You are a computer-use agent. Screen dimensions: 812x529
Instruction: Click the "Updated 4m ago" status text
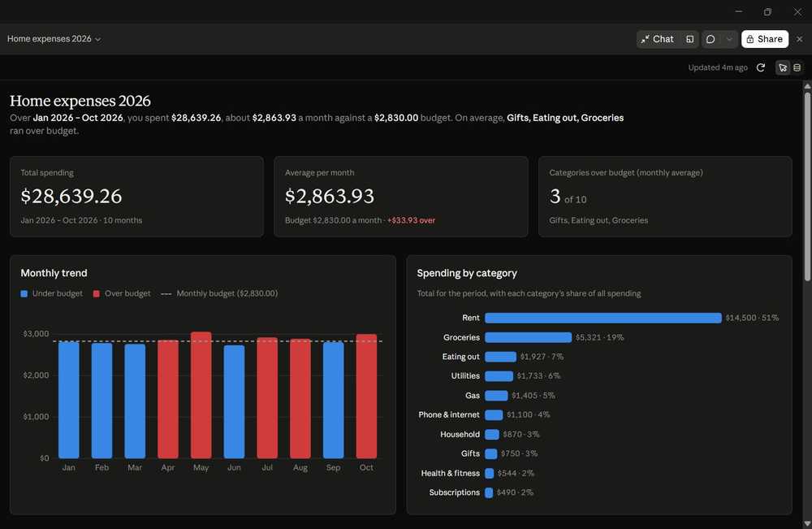click(718, 67)
